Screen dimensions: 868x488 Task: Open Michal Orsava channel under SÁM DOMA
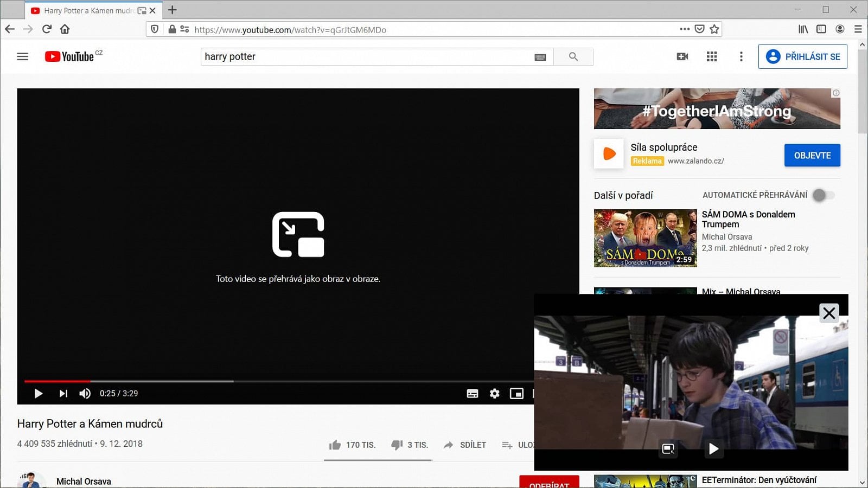tap(727, 237)
